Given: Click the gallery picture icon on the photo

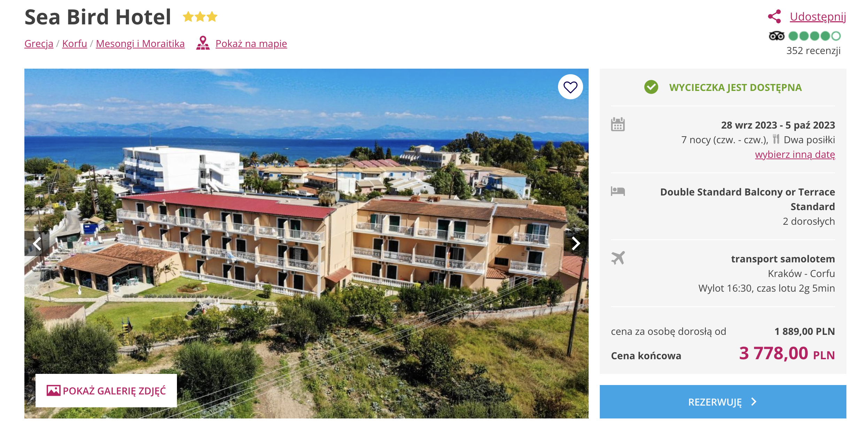Looking at the screenshot, I should click(54, 391).
